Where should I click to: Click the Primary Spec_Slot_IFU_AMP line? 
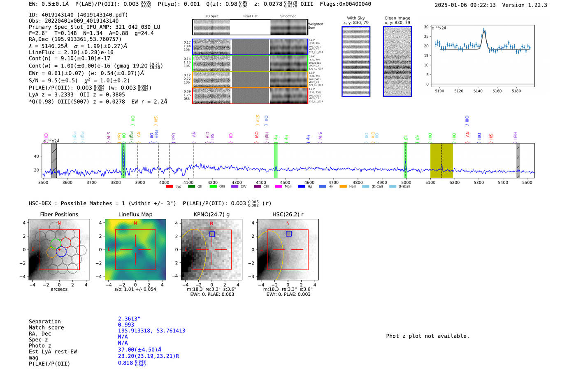(x=95, y=27)
